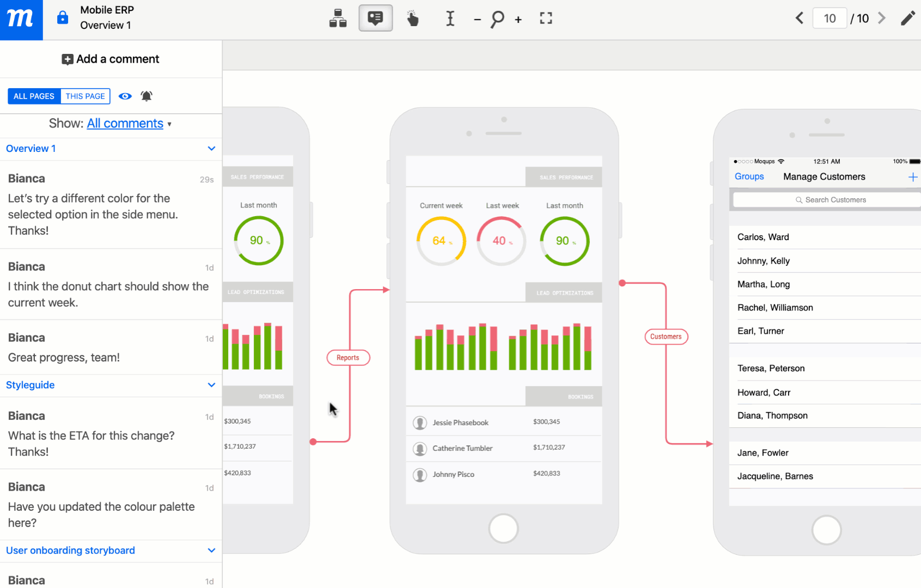The width and height of the screenshot is (921, 588).
Task: Click the Moqups logo home icon
Action: coord(21,20)
